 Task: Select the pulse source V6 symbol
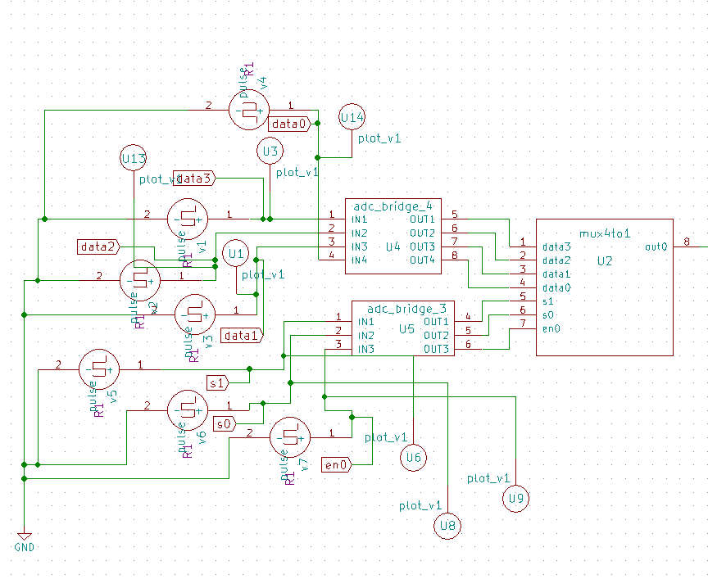click(x=187, y=409)
